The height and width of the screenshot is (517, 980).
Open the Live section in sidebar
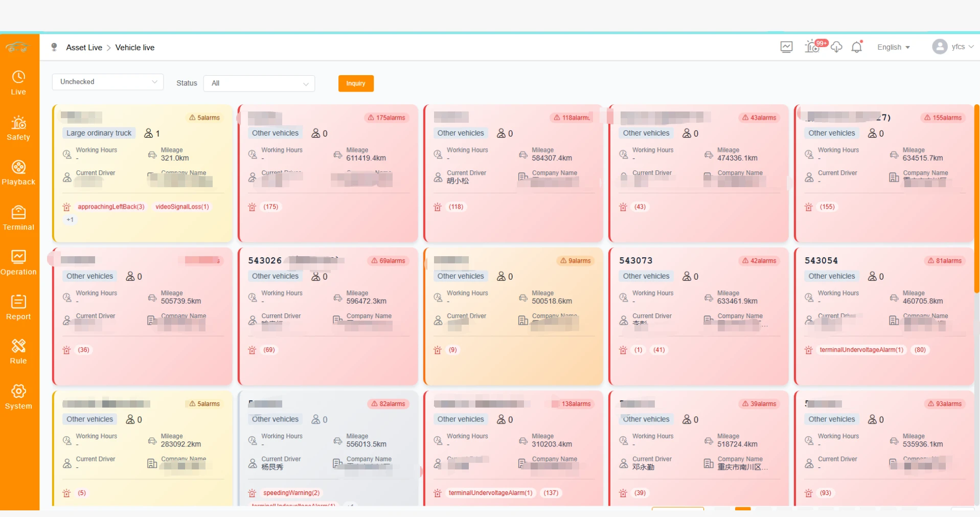[x=18, y=83]
